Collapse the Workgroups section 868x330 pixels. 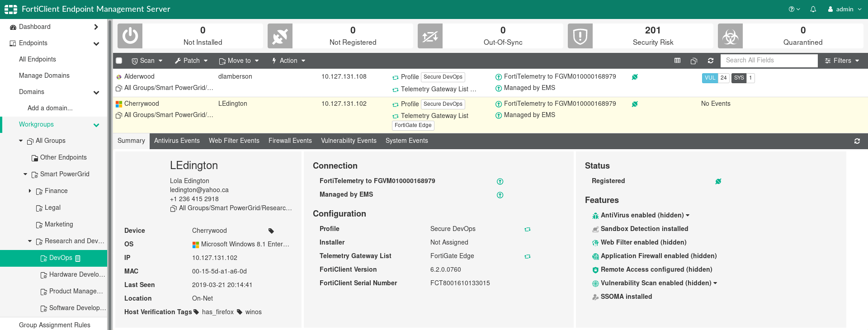(x=96, y=125)
